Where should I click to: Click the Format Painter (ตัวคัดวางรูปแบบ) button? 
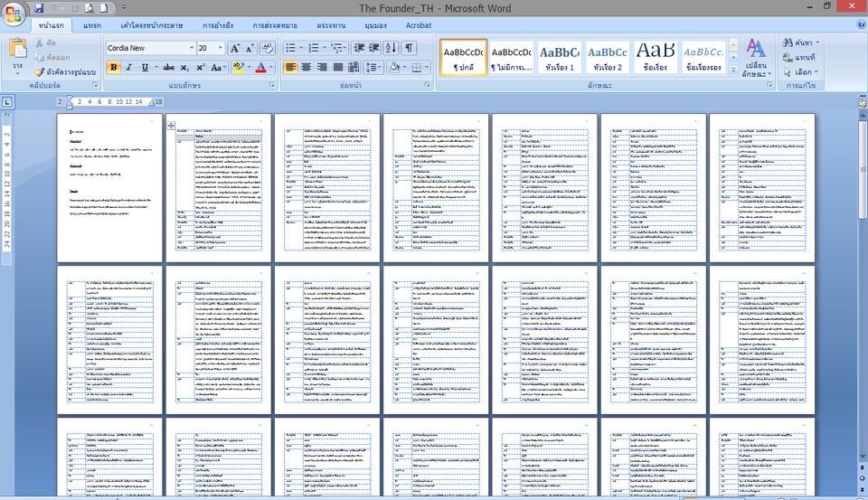tap(65, 72)
